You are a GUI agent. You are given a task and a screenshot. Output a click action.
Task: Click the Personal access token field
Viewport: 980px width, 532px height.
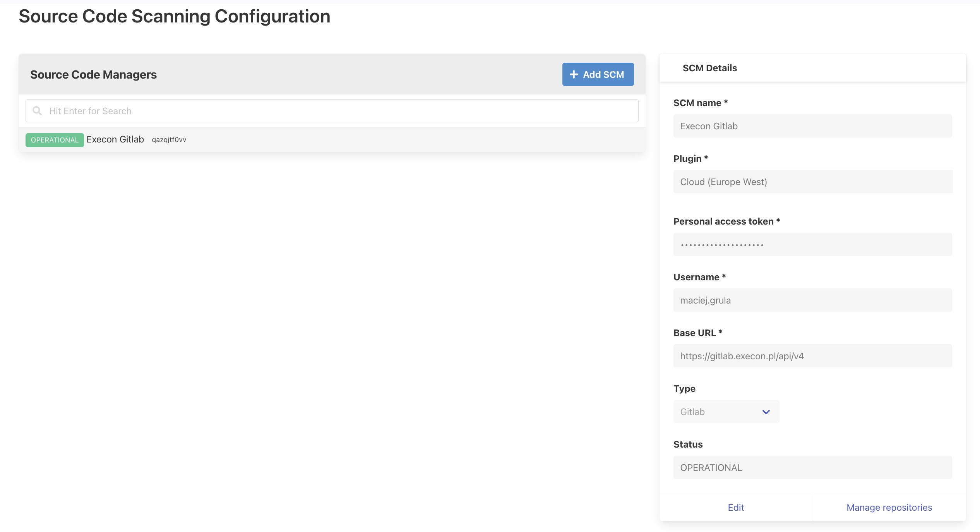tap(812, 245)
